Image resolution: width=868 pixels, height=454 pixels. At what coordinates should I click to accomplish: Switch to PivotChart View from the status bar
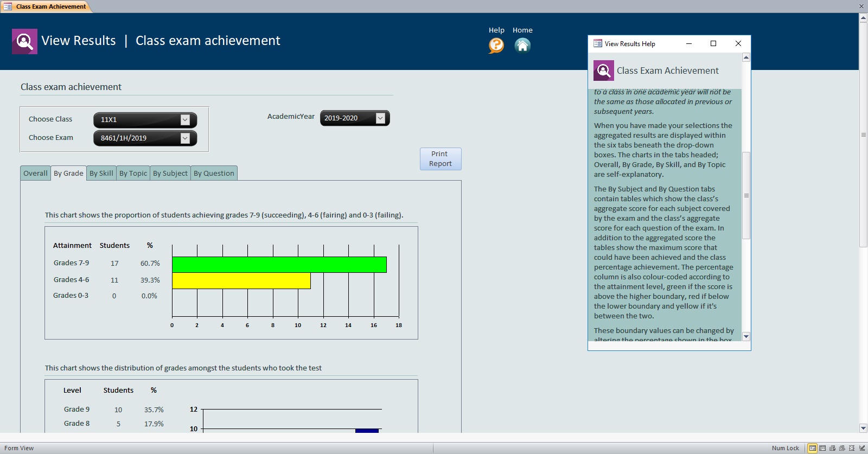pyautogui.click(x=842, y=448)
